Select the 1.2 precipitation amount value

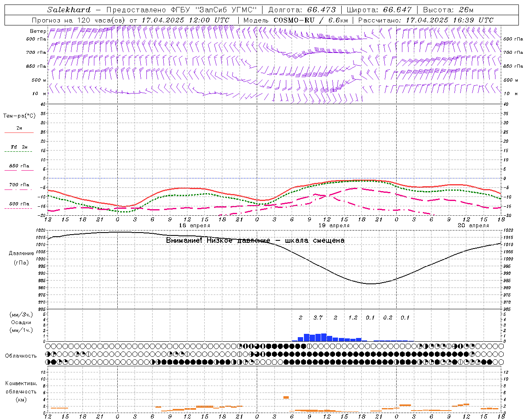coord(353,318)
